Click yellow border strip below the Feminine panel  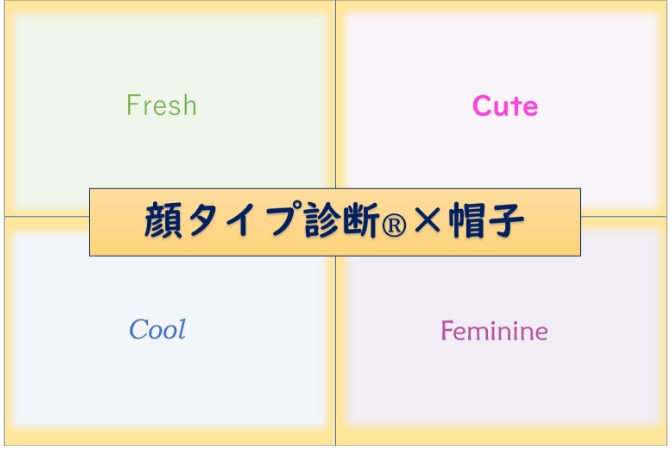tap(501, 436)
